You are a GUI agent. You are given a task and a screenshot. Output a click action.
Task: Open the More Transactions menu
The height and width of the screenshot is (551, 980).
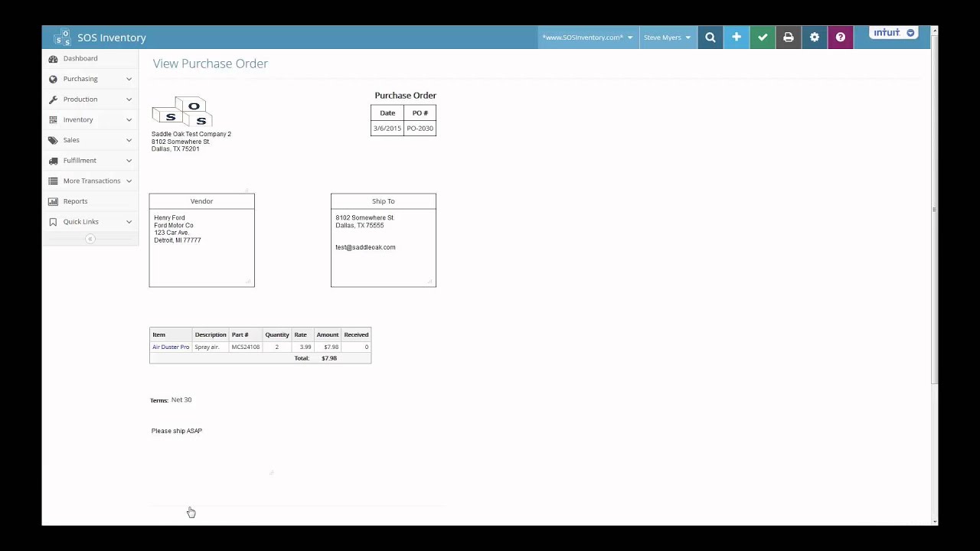pos(92,181)
